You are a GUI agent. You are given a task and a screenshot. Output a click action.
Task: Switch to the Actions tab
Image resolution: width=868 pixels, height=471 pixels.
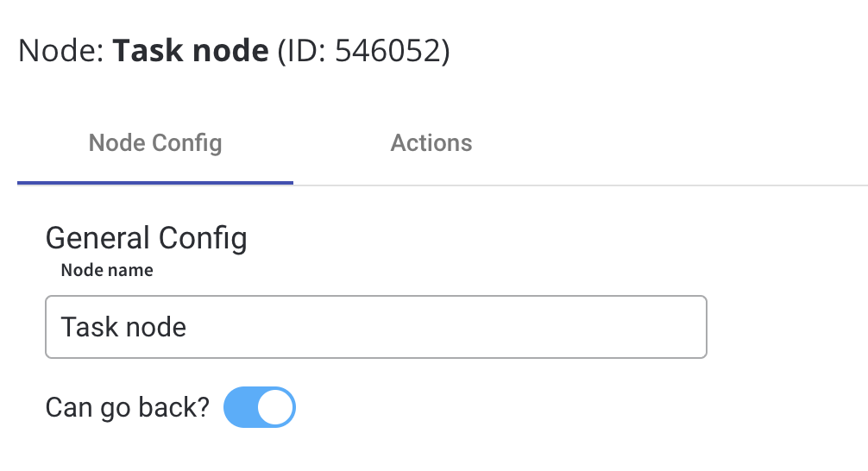(431, 143)
